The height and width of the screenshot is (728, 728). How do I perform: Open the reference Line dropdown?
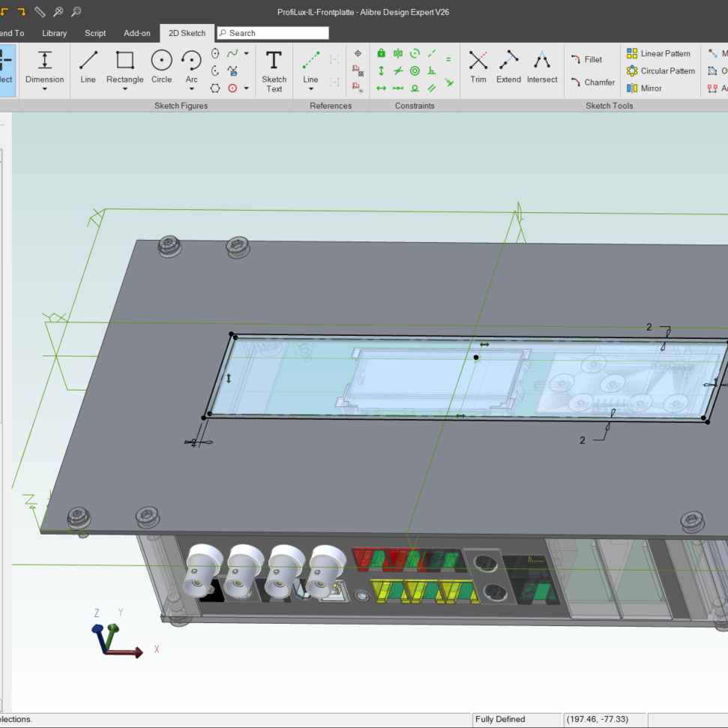click(310, 89)
